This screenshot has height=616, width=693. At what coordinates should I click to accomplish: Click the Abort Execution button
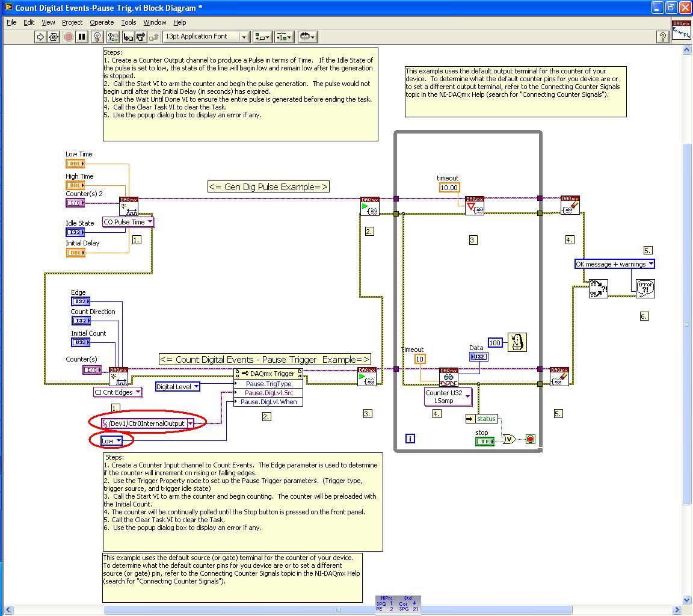point(69,37)
